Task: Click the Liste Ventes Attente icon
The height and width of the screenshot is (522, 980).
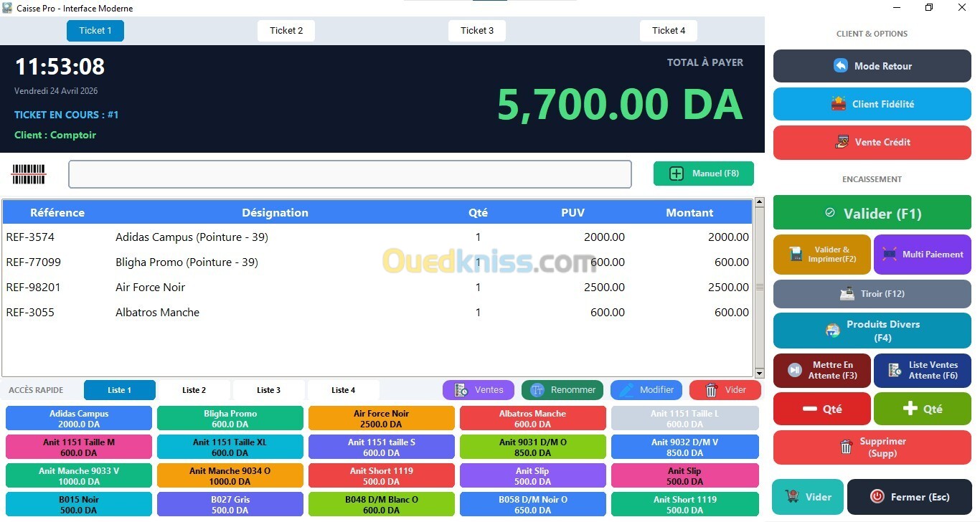Action: tap(895, 370)
